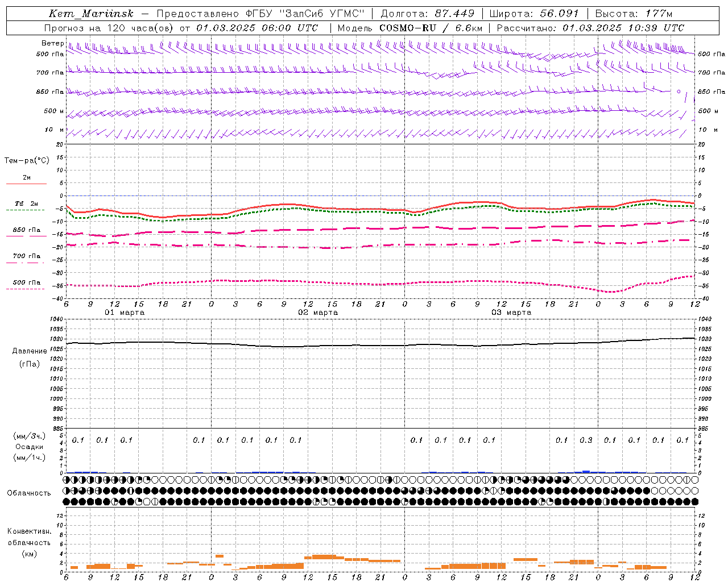Viewport: 728px width, 582px height.
Task: Click the text 'Предоставлено ФГБУ "ЗапСиб УГМС"'
Action: point(259,14)
